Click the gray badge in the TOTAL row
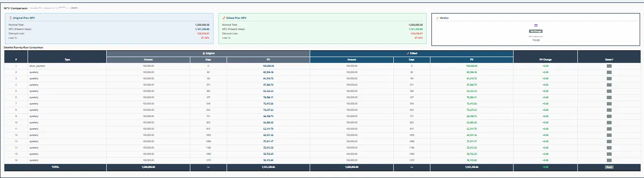The width and height of the screenshot is (644, 178). tap(609, 167)
